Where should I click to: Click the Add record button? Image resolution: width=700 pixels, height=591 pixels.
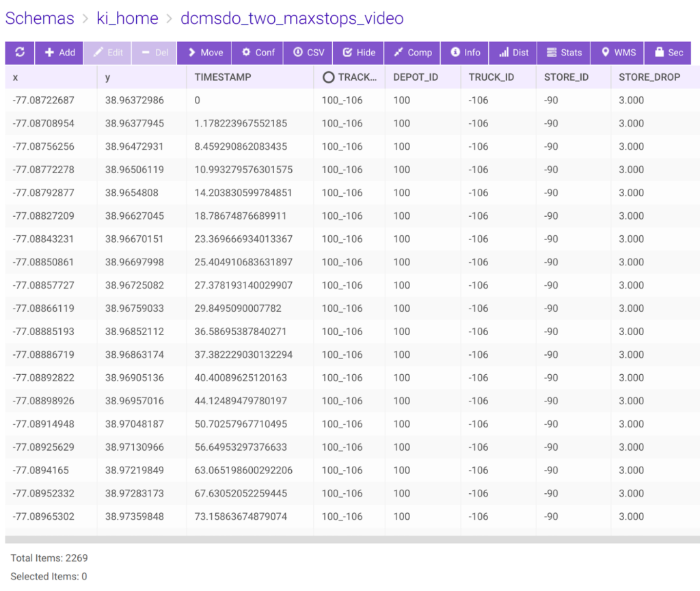pos(59,53)
